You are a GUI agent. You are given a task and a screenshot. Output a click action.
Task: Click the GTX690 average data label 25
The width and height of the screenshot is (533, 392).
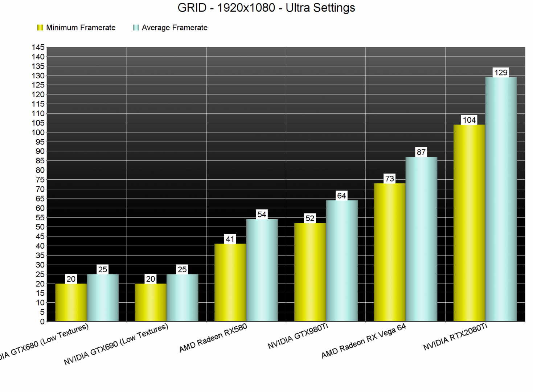tap(182, 269)
